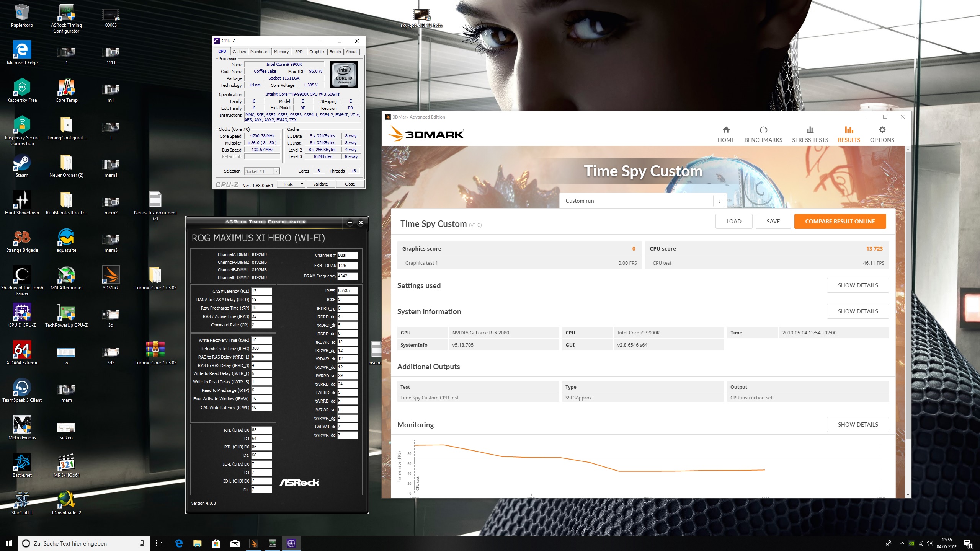Switch to CPU-Z SPD tab

coord(299,52)
